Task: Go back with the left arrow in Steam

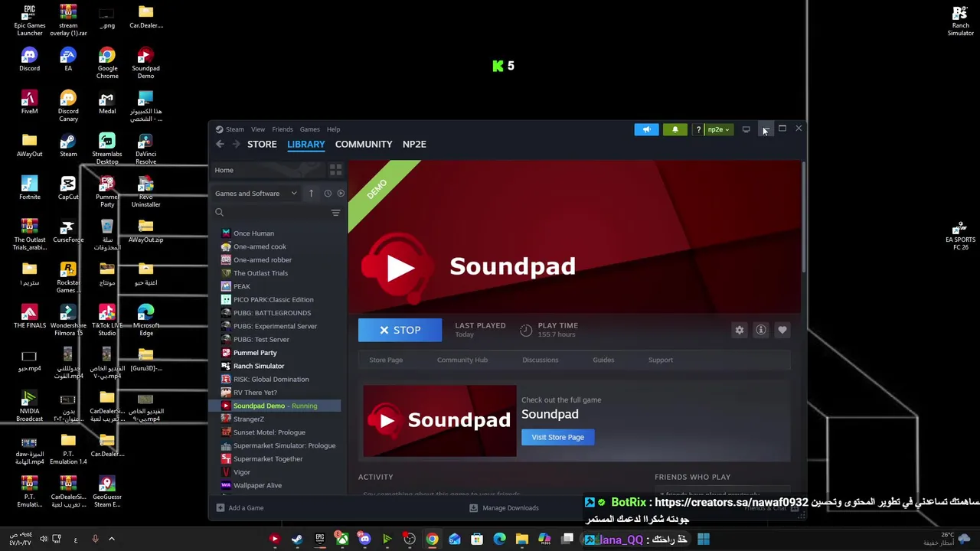Action: coord(220,144)
